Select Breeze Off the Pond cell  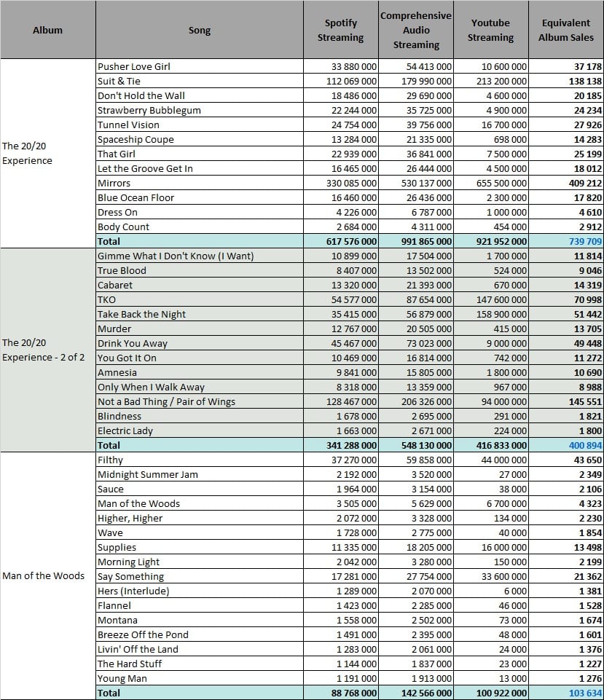point(200,635)
